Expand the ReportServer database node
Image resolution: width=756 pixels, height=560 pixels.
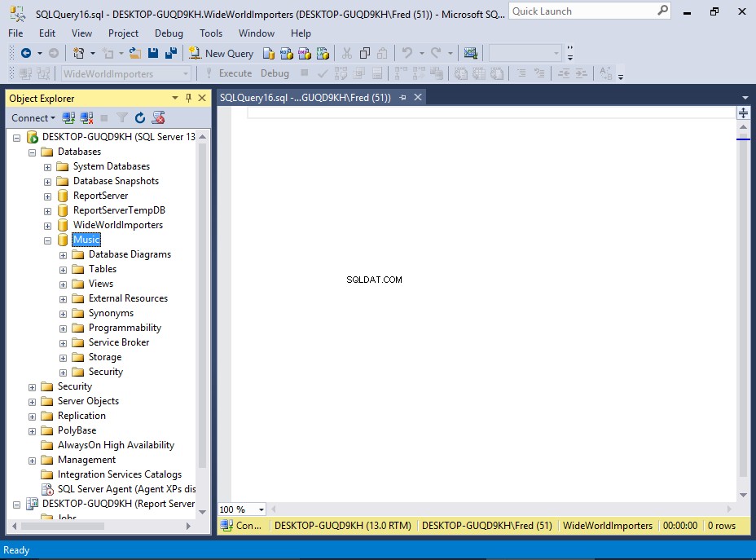[x=47, y=196]
